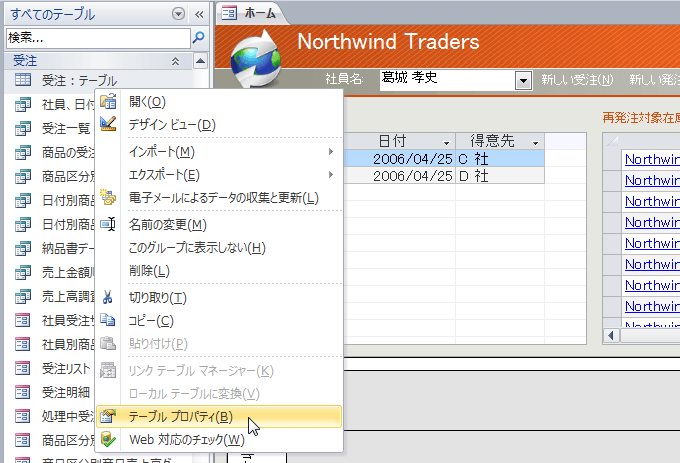Collapse the navigation pane with « button

click(x=199, y=14)
